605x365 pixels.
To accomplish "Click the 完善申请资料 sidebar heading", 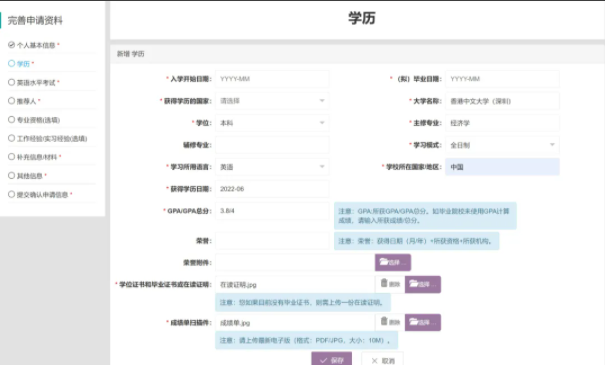I will click(35, 20).
